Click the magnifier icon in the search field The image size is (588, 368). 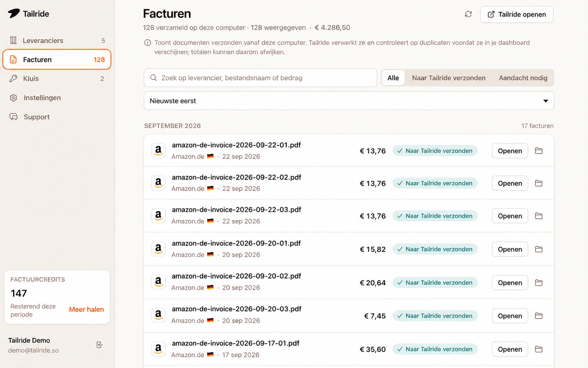(154, 78)
